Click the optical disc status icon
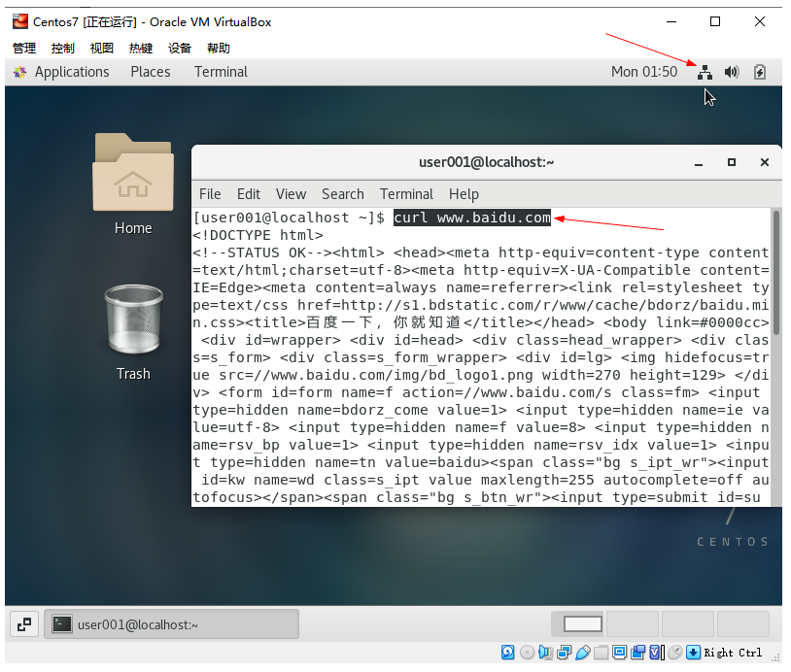 click(526, 652)
